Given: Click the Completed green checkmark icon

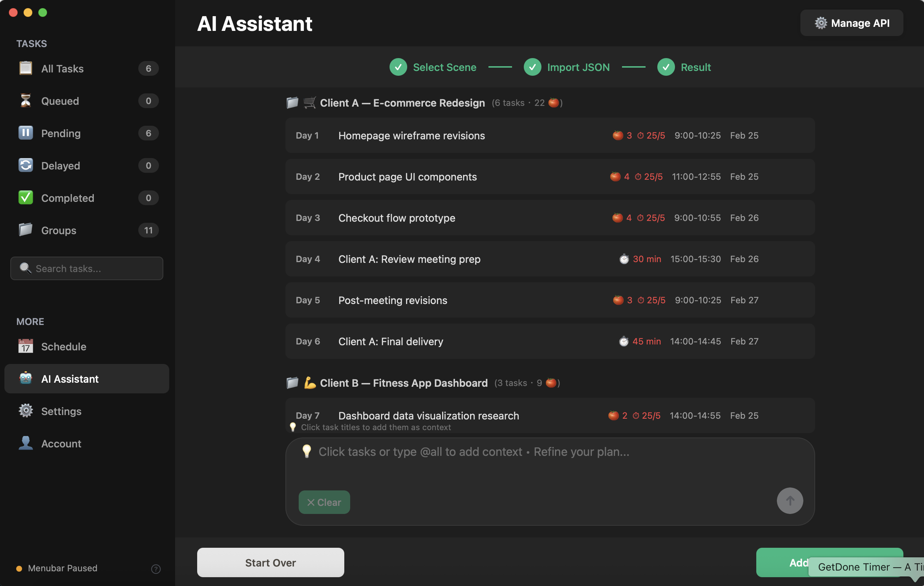Looking at the screenshot, I should [x=25, y=197].
